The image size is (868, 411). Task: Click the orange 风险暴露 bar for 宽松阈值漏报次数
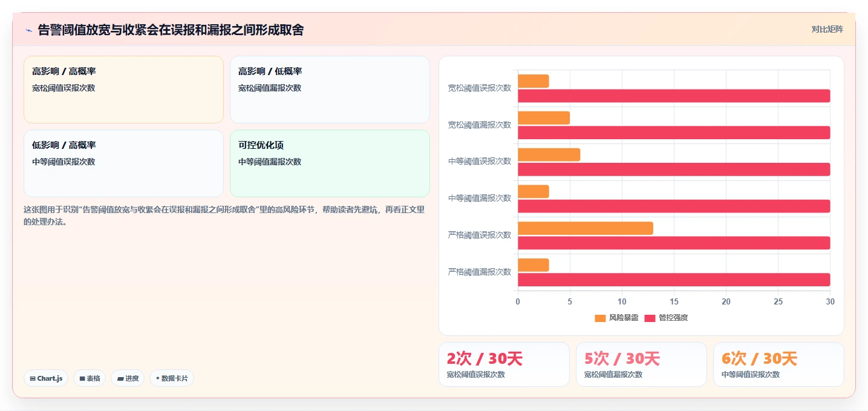pos(544,118)
